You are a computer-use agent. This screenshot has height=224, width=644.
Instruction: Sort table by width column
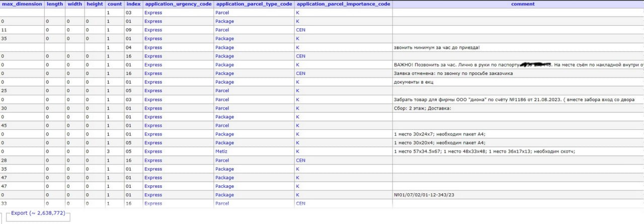click(x=74, y=4)
